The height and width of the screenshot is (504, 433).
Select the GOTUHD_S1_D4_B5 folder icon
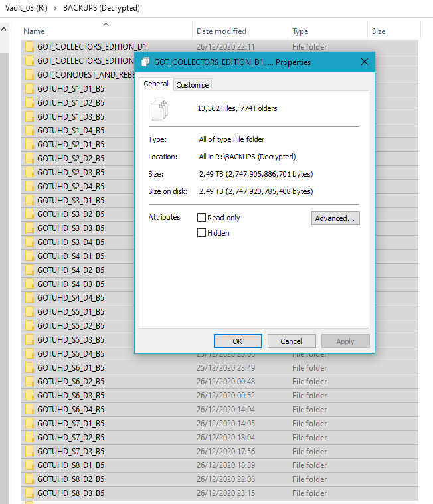tap(29, 130)
